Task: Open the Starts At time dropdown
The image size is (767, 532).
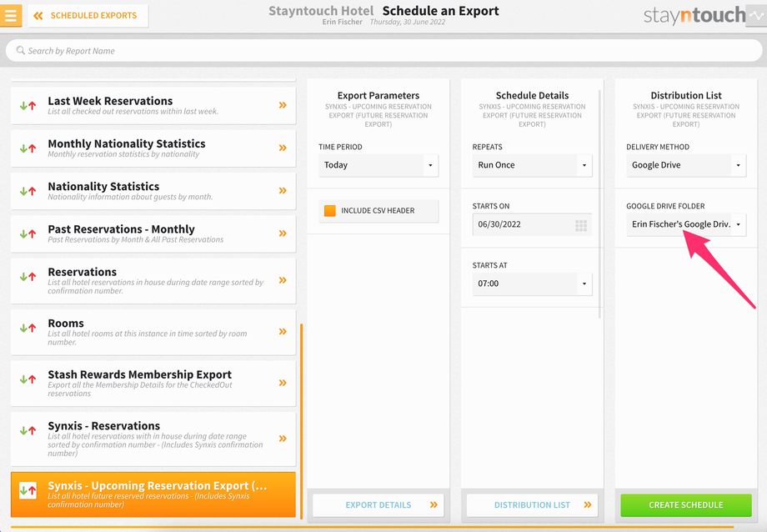Action: (x=532, y=284)
